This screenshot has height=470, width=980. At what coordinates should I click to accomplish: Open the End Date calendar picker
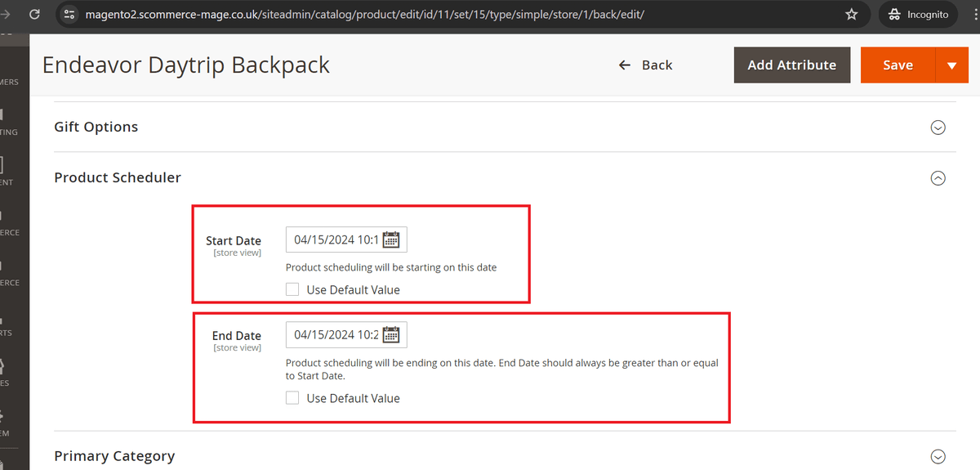coord(391,335)
